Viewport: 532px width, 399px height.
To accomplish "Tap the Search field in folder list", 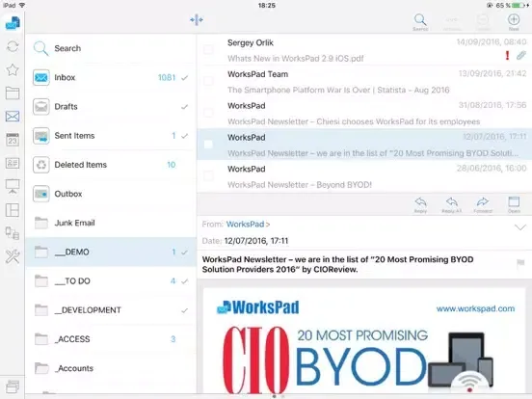I will [x=111, y=48].
